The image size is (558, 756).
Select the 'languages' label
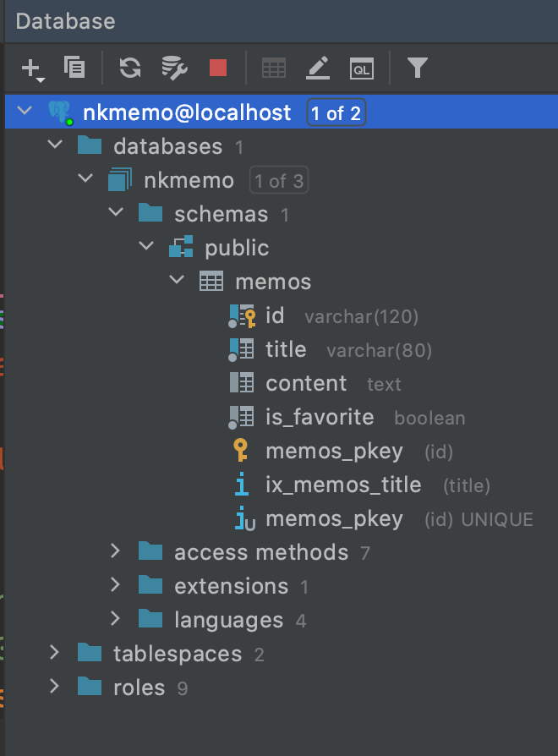pyautogui.click(x=228, y=621)
